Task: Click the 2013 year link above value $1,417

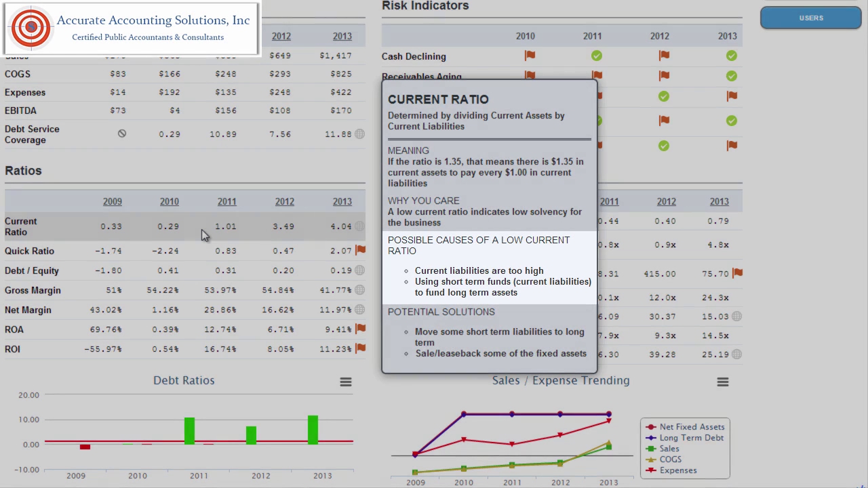Action: point(342,36)
